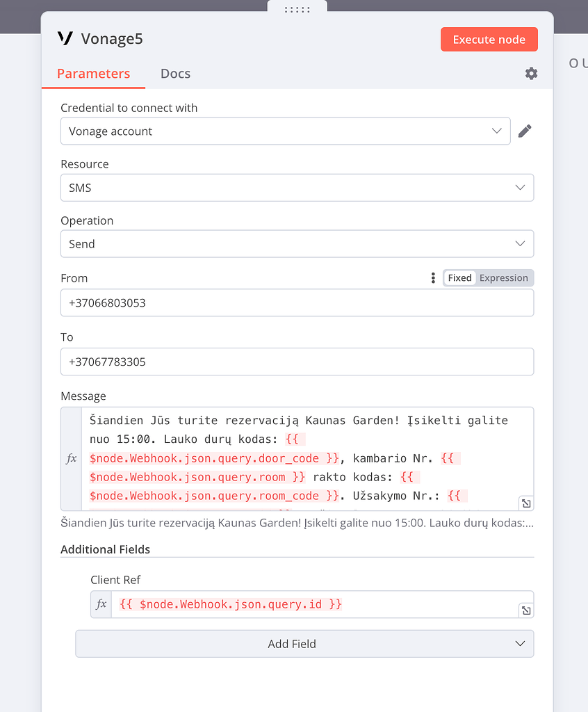This screenshot has height=712, width=588.
Task: Click the To phone number field
Action: (297, 362)
